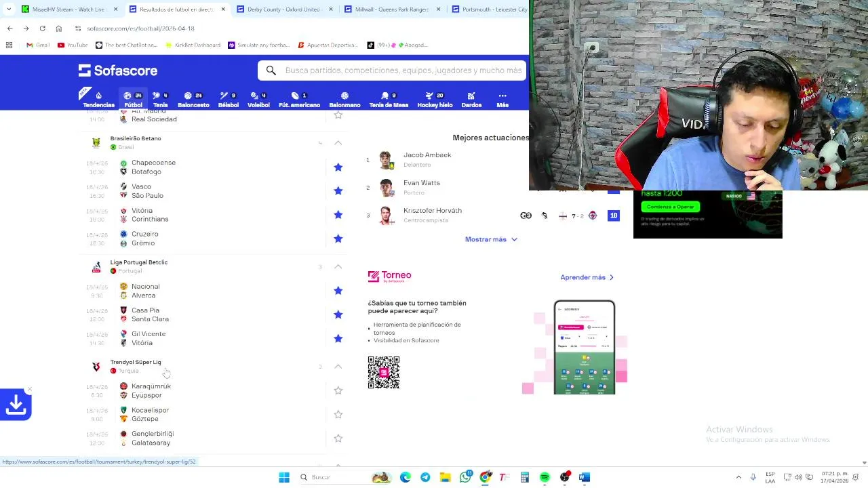This screenshot has width=868, height=488.
Task: Open Krisztofer Horváth's 10 rating badge
Action: (x=614, y=216)
